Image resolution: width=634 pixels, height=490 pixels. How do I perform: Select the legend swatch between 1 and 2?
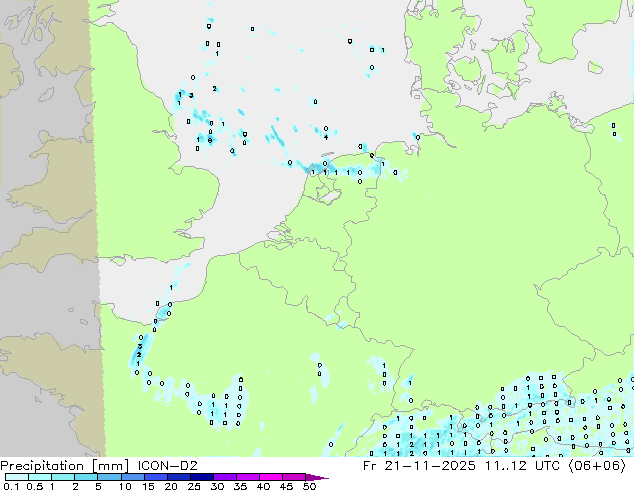click(63, 477)
